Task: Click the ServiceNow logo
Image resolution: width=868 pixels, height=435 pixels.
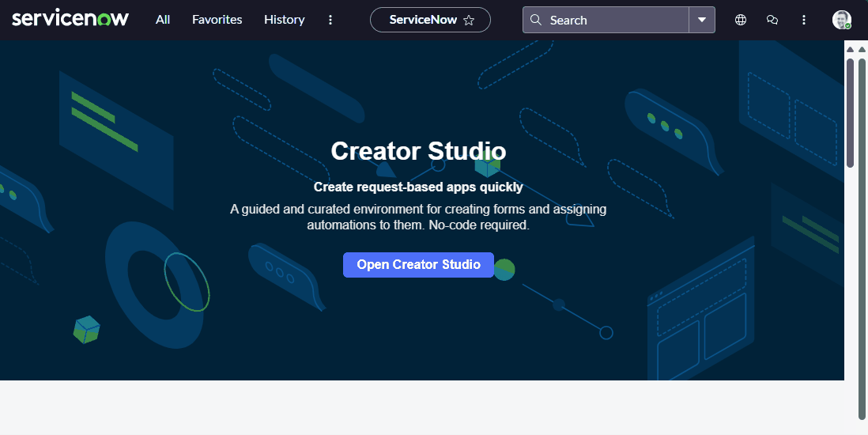Action: pos(70,19)
